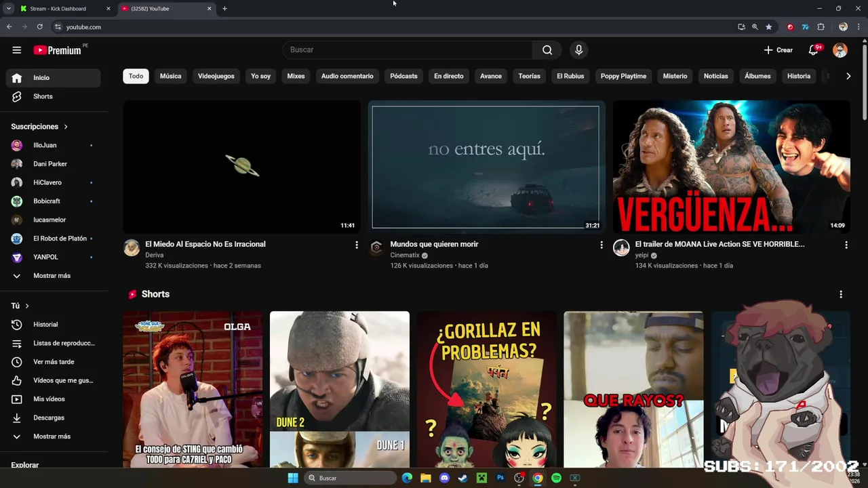Click the Windows taskbar Buscar box
This screenshot has width=868, height=488.
click(x=350, y=478)
